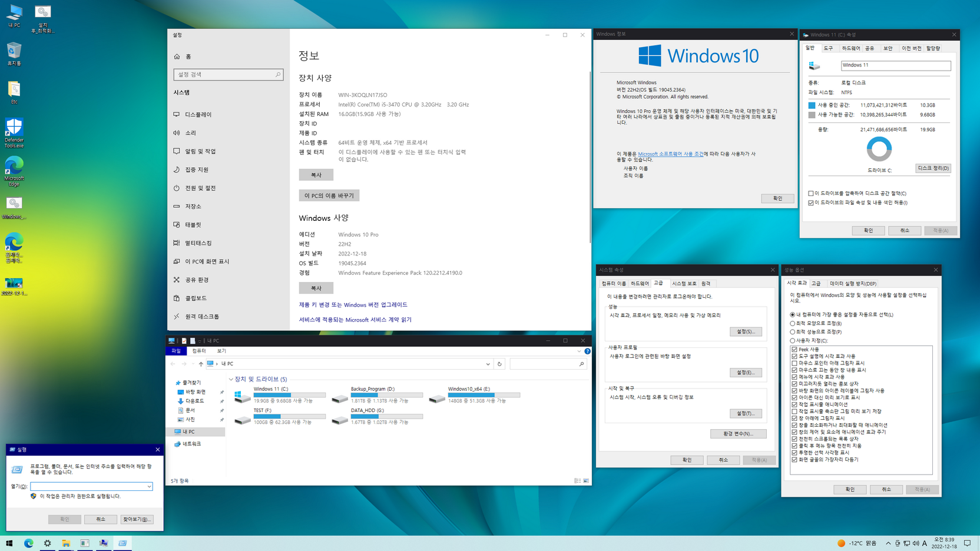The height and width of the screenshot is (551, 980).
Task: Click TEST (F:) drive usage bar
Action: (289, 416)
